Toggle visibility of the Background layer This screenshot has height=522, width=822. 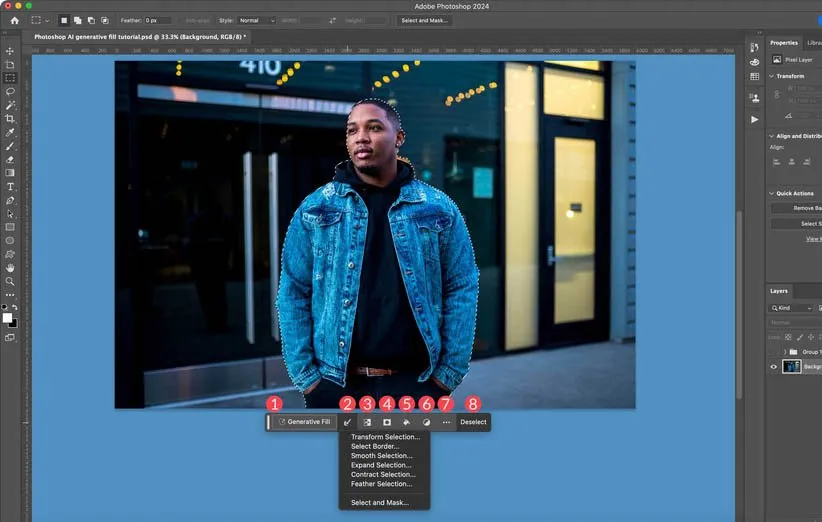pyautogui.click(x=773, y=367)
